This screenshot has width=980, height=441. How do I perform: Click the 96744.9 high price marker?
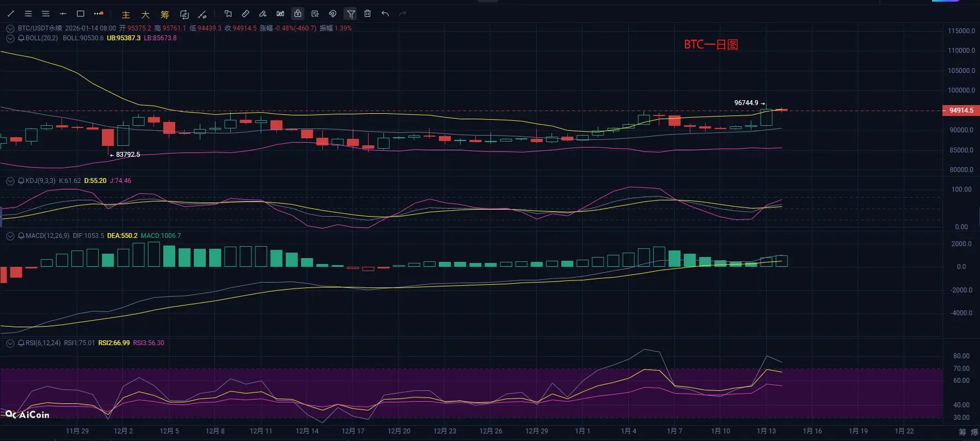coord(746,103)
